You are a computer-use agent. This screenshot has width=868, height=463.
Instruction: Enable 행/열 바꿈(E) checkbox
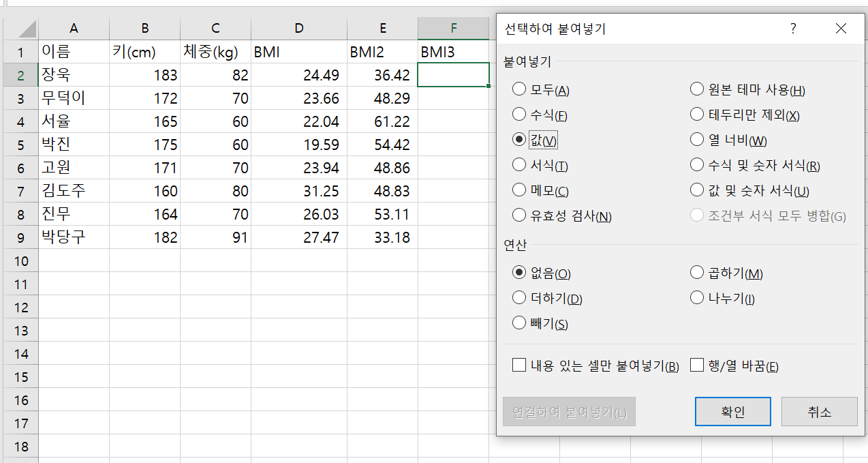click(x=734, y=366)
